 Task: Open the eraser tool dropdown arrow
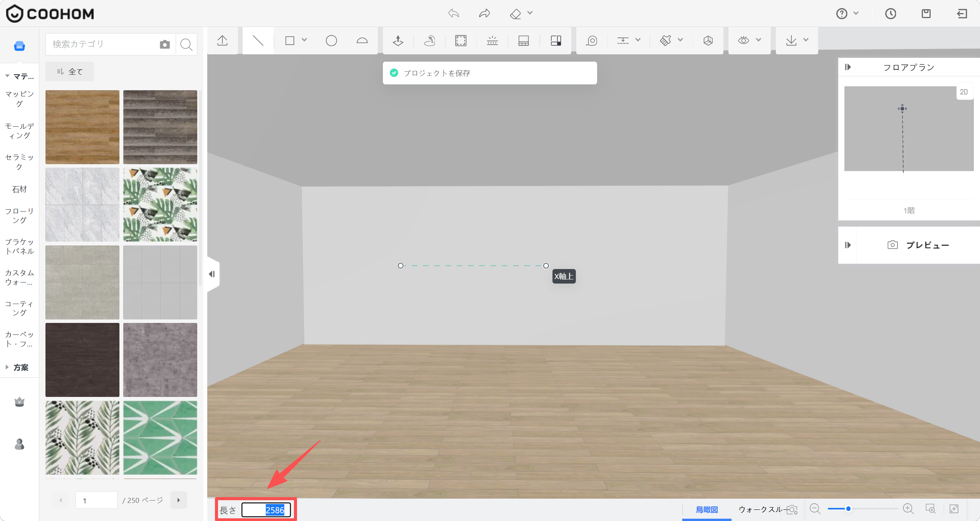click(530, 13)
